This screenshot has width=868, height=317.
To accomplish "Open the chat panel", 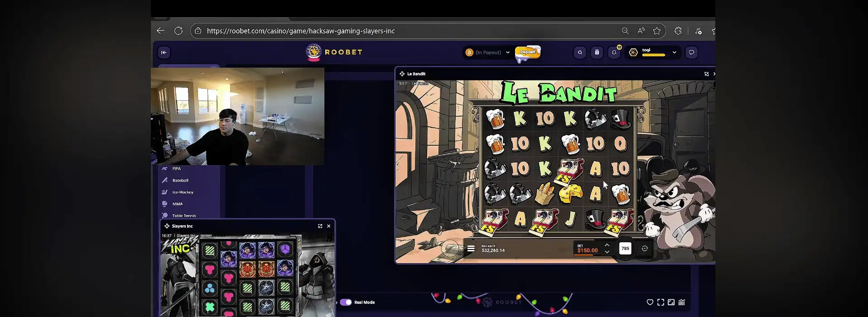I will pyautogui.click(x=691, y=53).
